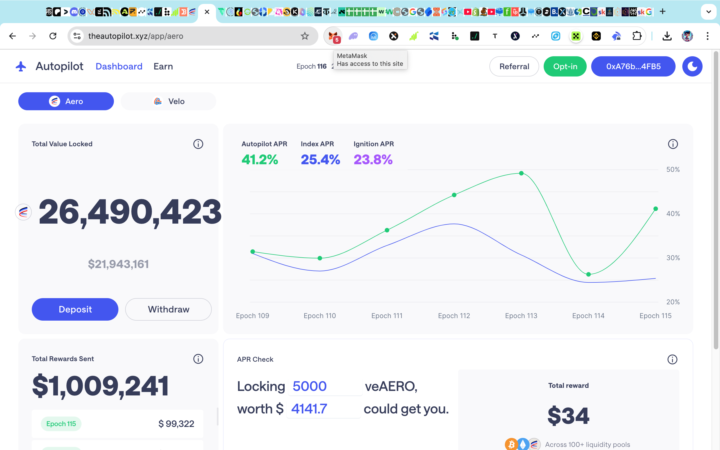Edit the veAERO locking amount 5000
This screenshot has width=720, height=450.
click(x=325, y=386)
